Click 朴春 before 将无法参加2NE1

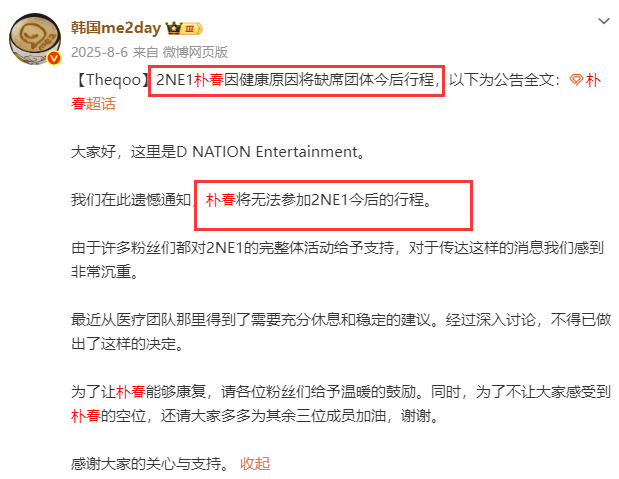pos(221,200)
